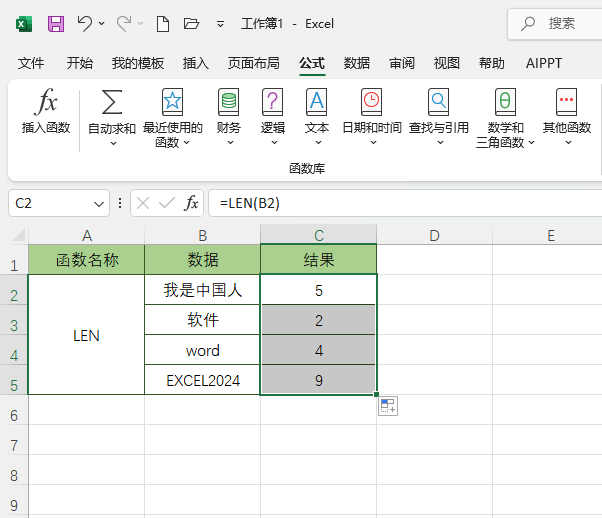
Task: Open a file with the folder icon
Action: [x=191, y=24]
